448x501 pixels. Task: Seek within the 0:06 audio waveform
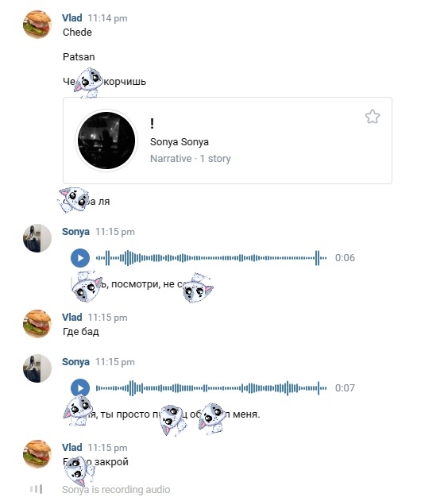(x=211, y=258)
